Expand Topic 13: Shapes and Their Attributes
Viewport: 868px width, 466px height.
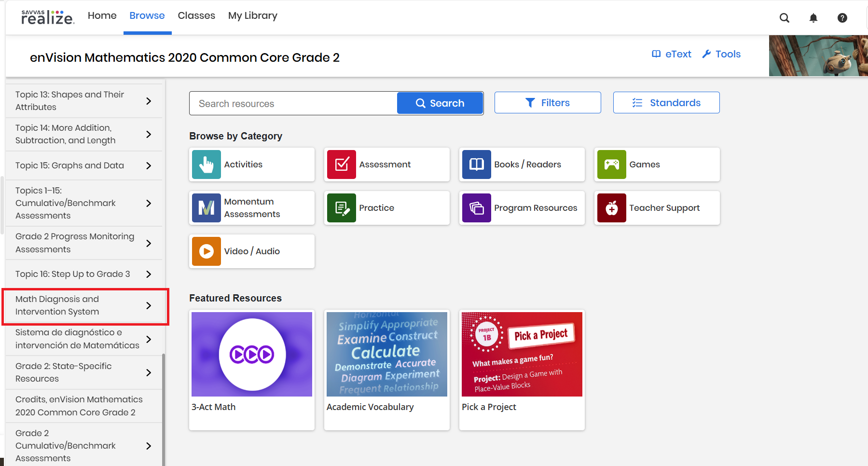coord(84,101)
